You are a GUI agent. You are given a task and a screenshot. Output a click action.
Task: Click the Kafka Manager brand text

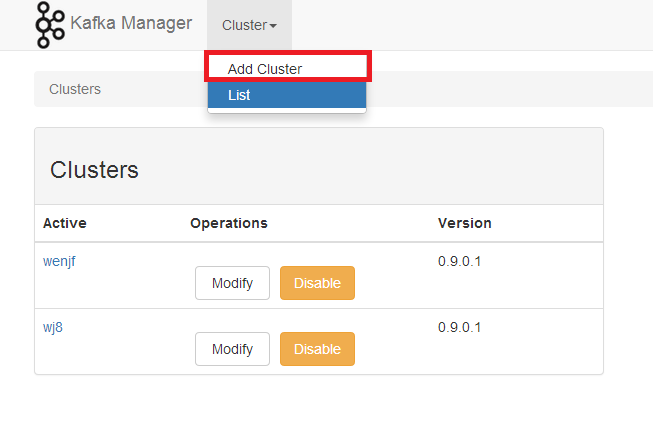pos(131,23)
